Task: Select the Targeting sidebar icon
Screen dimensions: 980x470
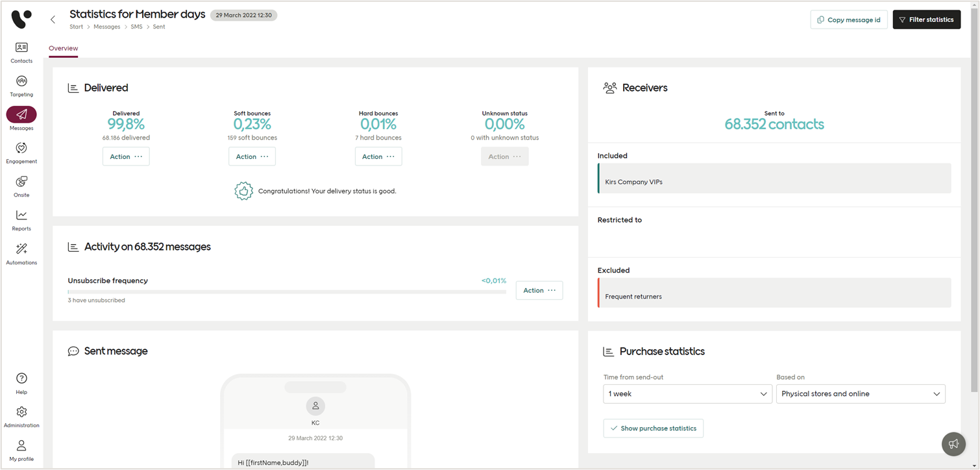Action: point(21,86)
